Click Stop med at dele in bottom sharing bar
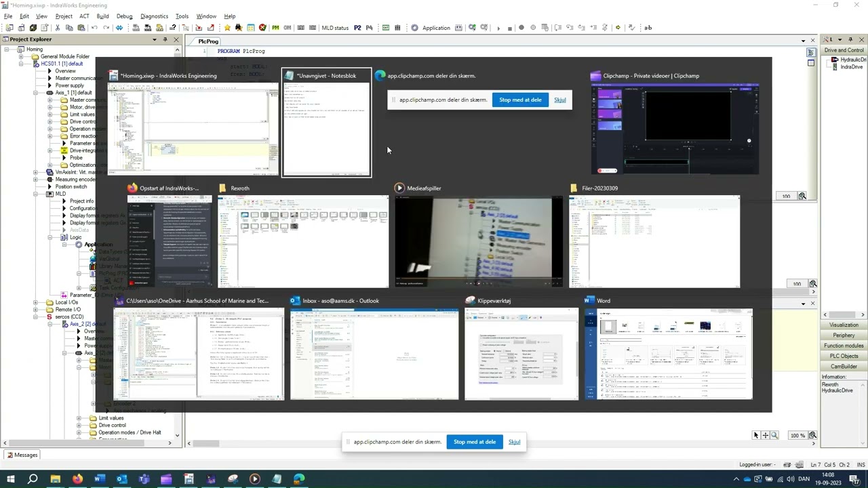 [x=475, y=442]
